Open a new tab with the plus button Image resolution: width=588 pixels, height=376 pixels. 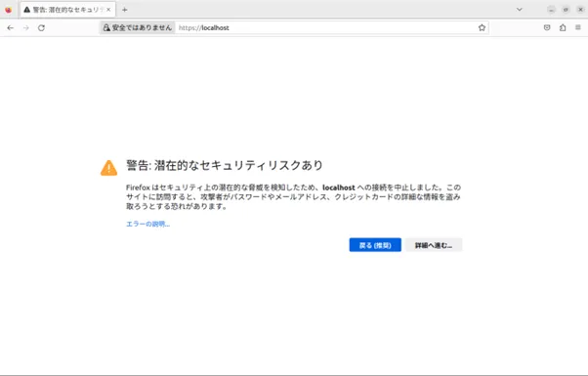(124, 10)
